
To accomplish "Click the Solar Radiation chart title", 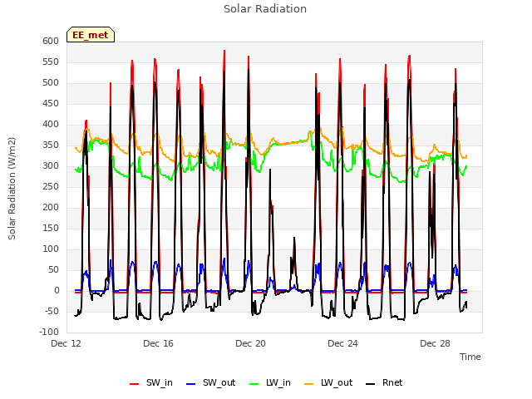I will pos(265,9).
